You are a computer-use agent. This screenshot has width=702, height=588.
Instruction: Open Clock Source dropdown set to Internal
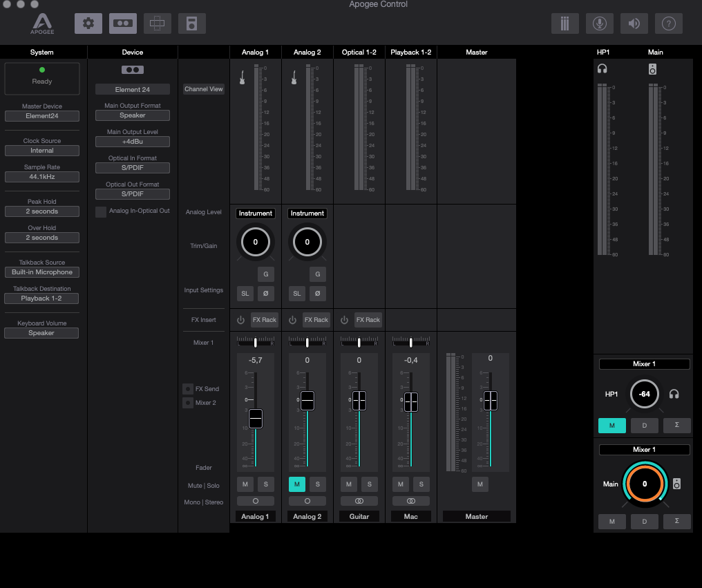[42, 151]
